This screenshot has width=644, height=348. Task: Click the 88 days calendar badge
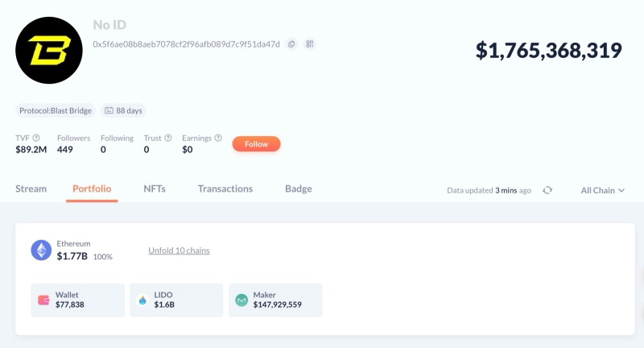coord(124,110)
